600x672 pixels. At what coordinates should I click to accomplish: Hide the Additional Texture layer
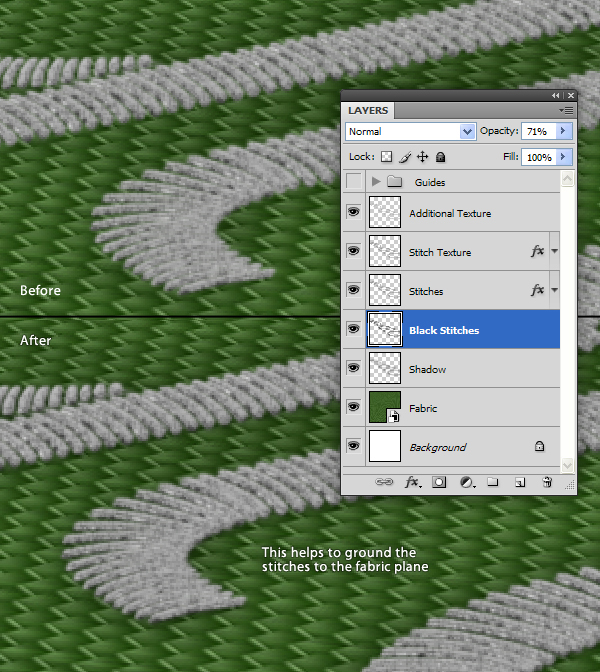[x=354, y=212]
